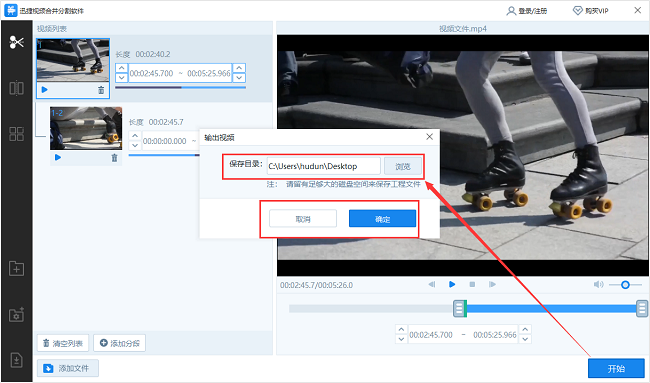Click the right trim handle on timeline
The width and height of the screenshot is (650, 383).
coord(642,308)
